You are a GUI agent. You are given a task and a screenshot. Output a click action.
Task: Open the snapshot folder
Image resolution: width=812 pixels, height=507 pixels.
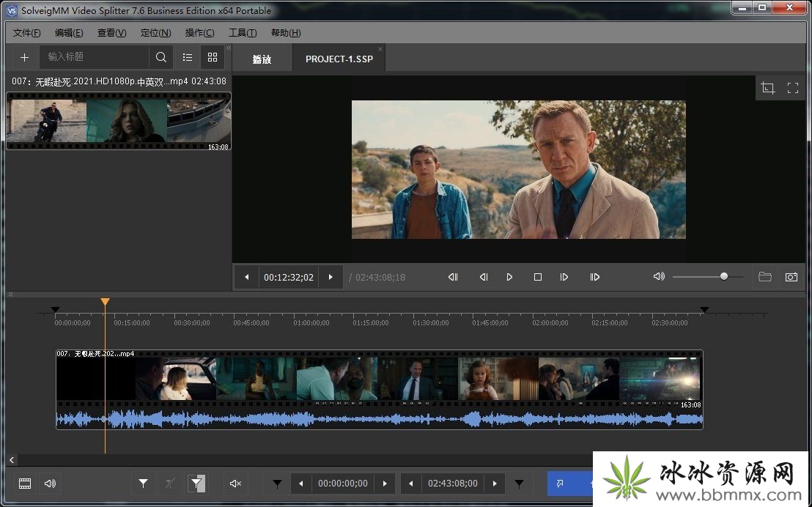pos(765,277)
